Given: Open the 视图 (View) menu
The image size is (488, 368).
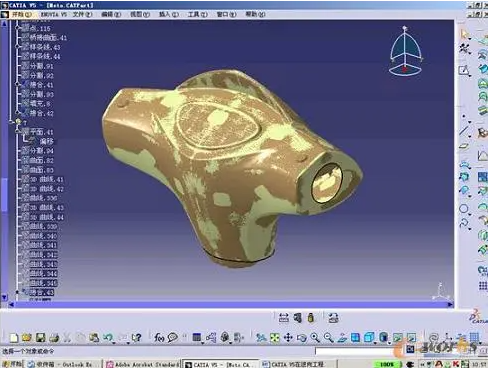Looking at the screenshot, I should [x=140, y=14].
